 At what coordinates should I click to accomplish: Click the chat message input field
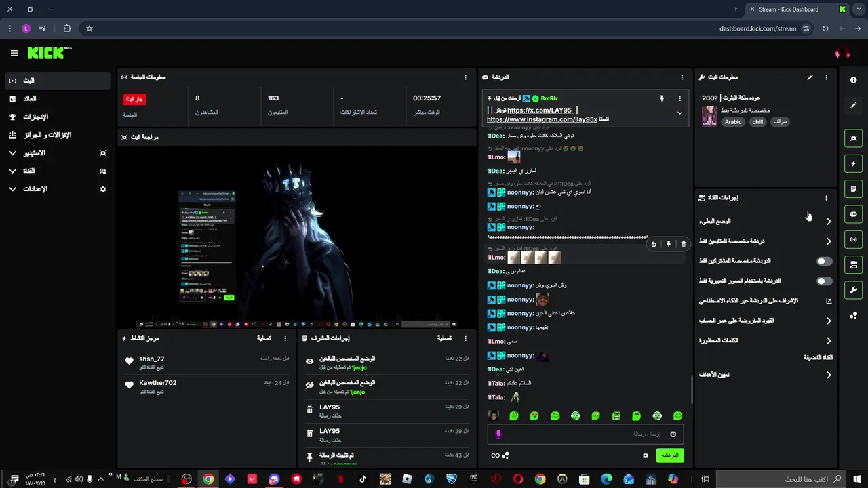click(585, 434)
